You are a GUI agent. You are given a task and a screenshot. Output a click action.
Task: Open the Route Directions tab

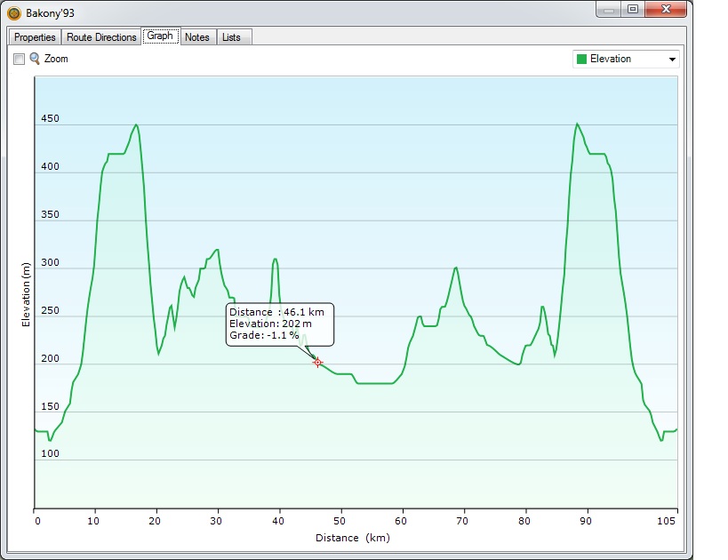(101, 37)
